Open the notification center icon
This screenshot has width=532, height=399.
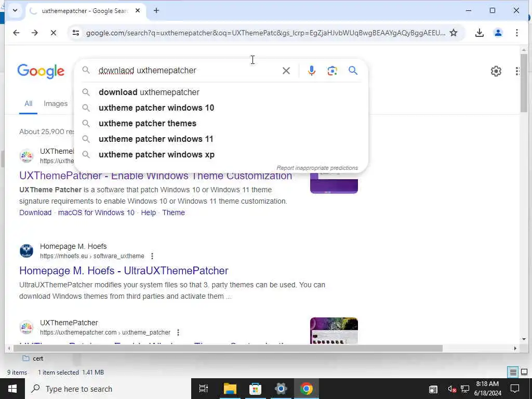514,389
